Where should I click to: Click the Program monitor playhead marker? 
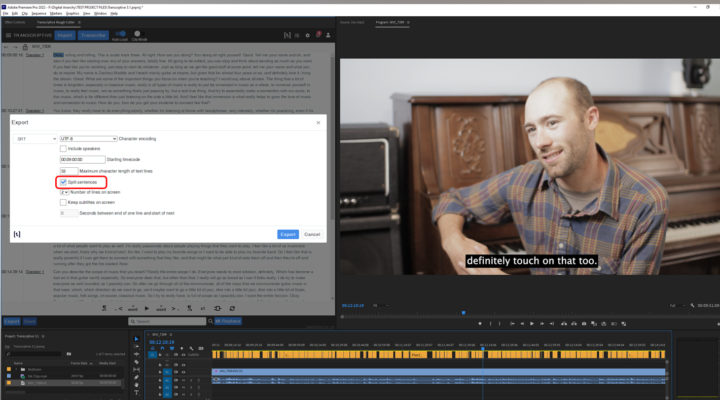463,313
